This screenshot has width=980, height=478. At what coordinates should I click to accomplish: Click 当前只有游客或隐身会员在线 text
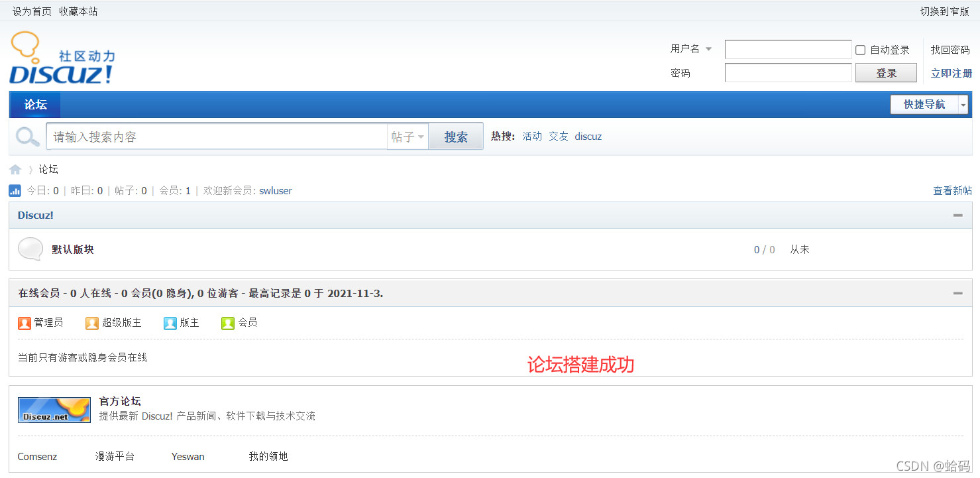(x=82, y=357)
